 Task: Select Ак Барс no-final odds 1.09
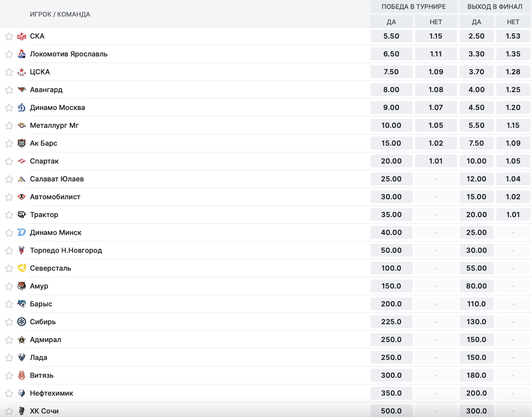[513, 143]
